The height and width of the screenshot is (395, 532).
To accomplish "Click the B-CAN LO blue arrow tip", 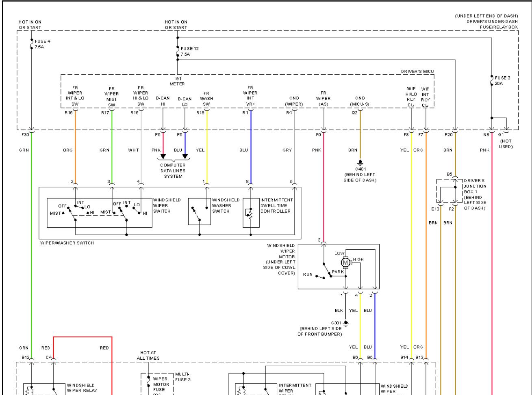I will [185, 156].
